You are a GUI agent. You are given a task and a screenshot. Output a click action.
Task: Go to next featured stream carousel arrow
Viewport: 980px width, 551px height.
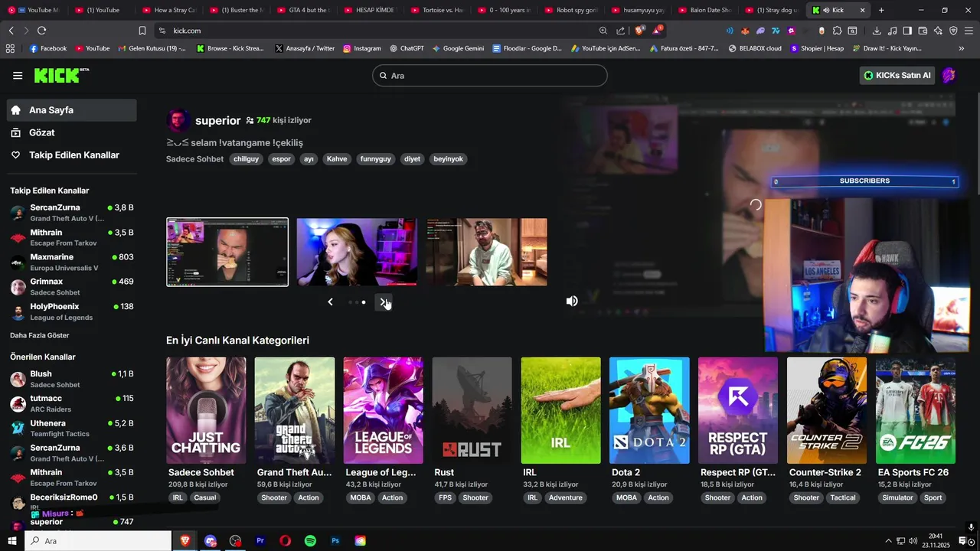point(384,302)
